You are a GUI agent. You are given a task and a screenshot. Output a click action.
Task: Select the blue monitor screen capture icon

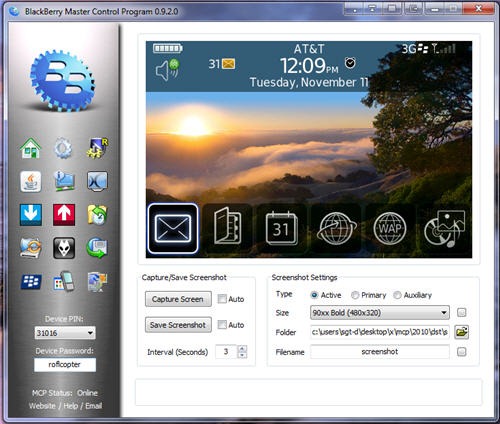coord(97,181)
